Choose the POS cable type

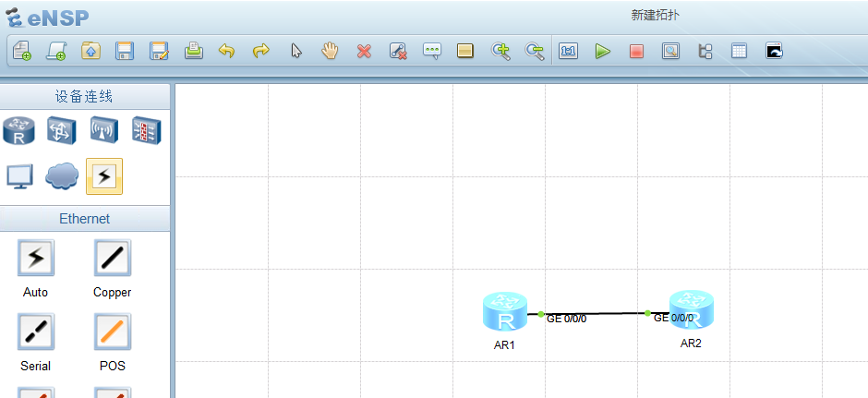coord(113,331)
